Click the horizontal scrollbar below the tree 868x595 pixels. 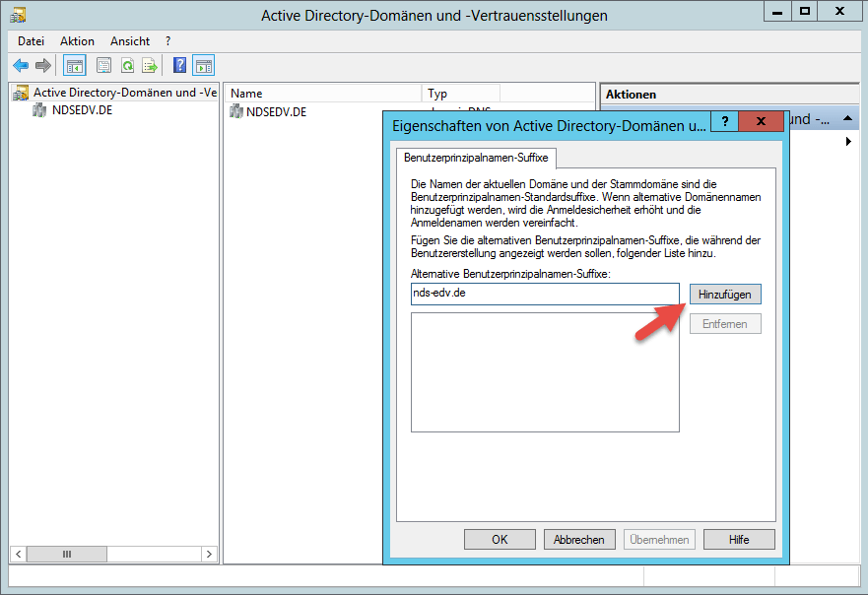[x=67, y=554]
